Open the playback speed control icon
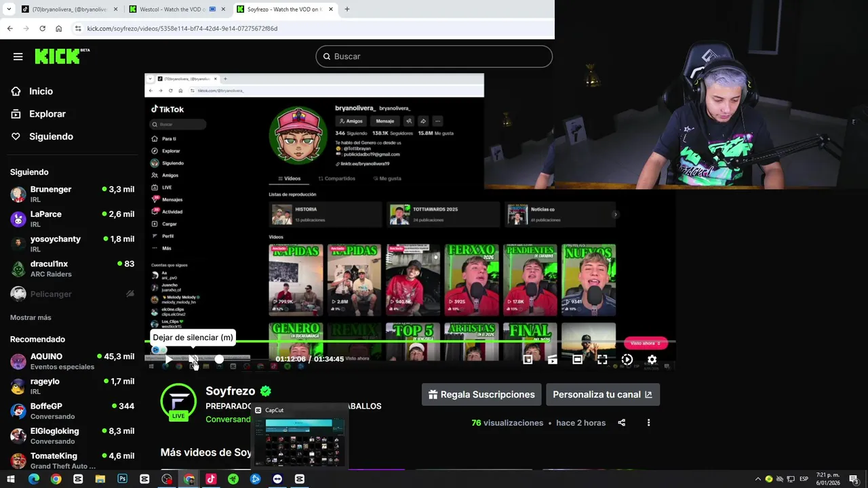Viewport: 868px width, 488px height. (x=627, y=360)
